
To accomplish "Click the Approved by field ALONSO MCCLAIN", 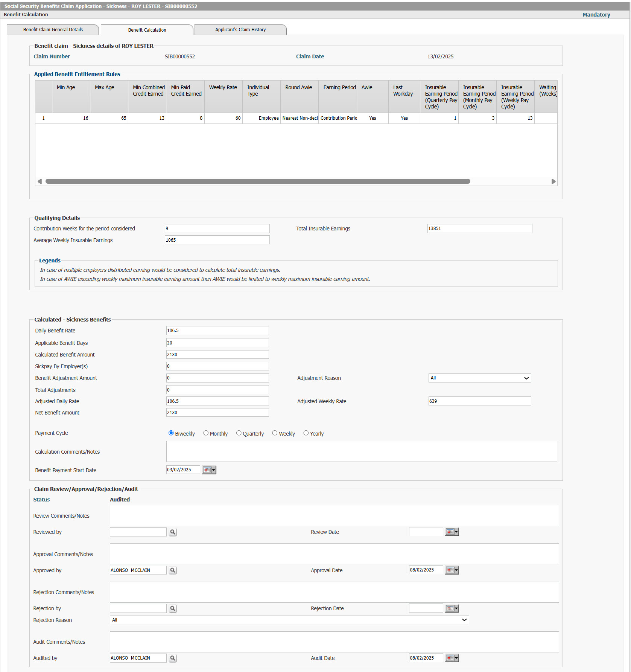I will tap(138, 570).
